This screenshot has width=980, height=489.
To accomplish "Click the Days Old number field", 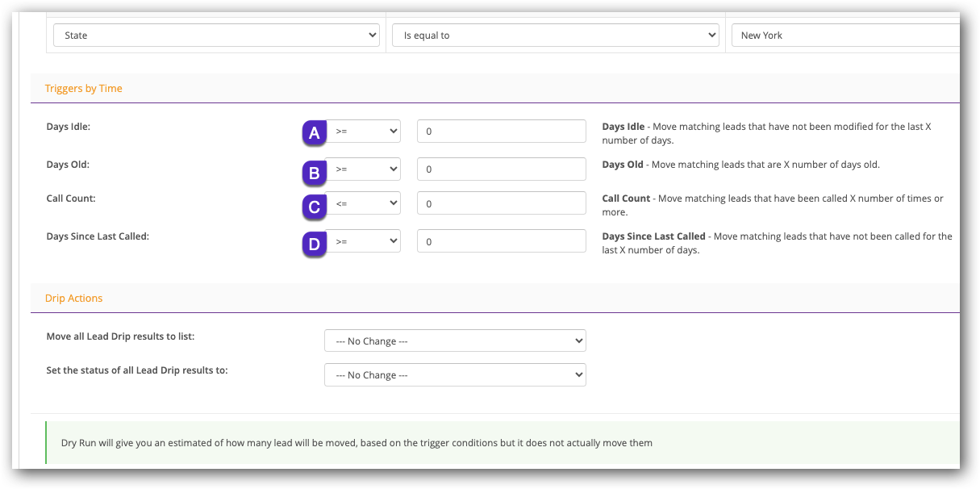I will tap(501, 169).
